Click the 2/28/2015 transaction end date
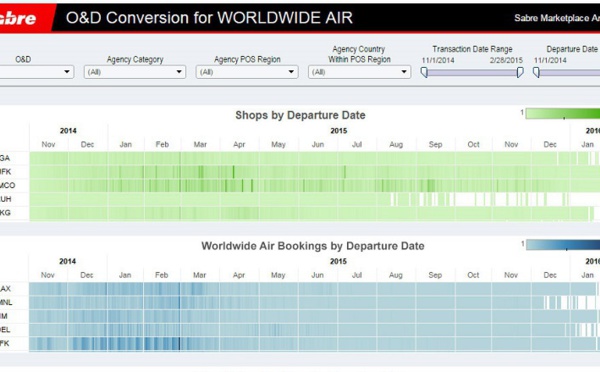Viewport: 600px width, 372px height. coord(506,60)
